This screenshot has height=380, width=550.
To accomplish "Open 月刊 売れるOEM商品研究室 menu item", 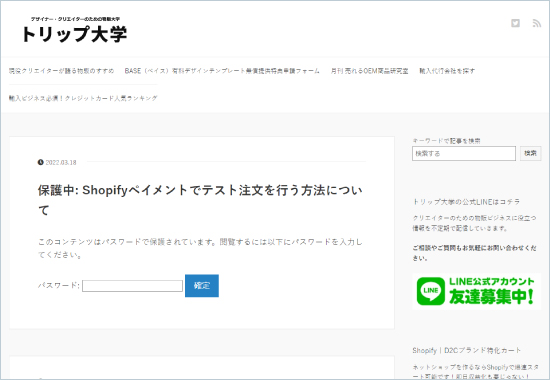I will [369, 71].
